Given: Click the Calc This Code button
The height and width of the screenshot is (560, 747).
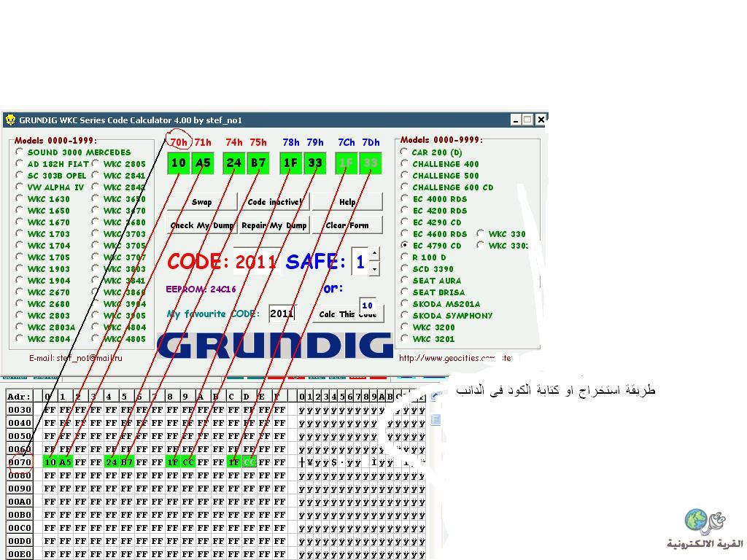Looking at the screenshot, I should point(348,314).
